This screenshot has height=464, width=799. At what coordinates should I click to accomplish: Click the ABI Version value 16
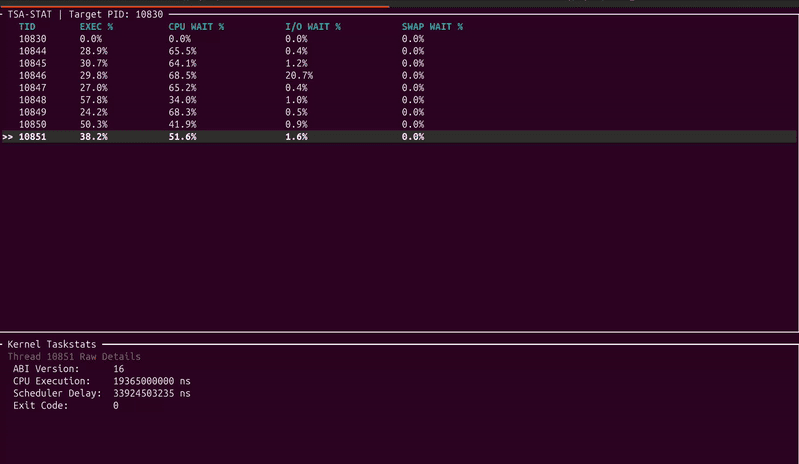coord(118,369)
